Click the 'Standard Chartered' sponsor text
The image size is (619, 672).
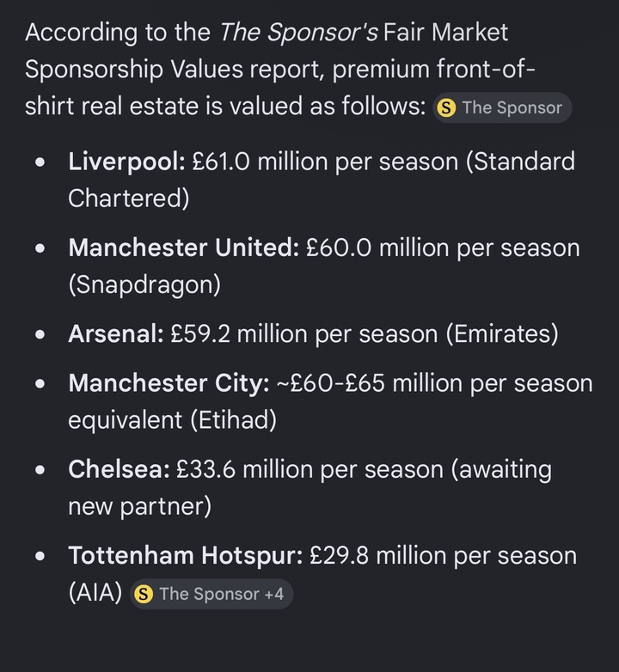[x=322, y=180]
